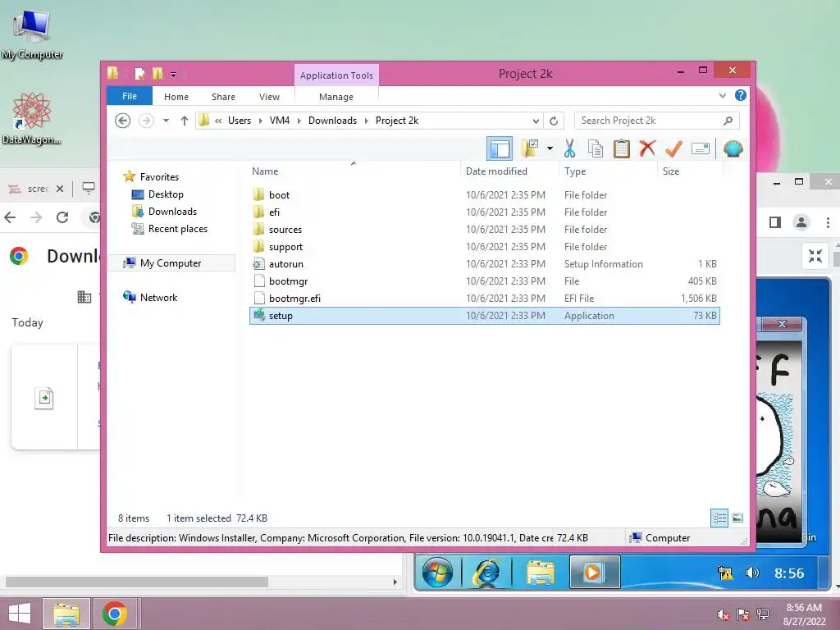The image size is (840, 630).
Task: Switch to the View ribbon tab
Action: coord(269,97)
